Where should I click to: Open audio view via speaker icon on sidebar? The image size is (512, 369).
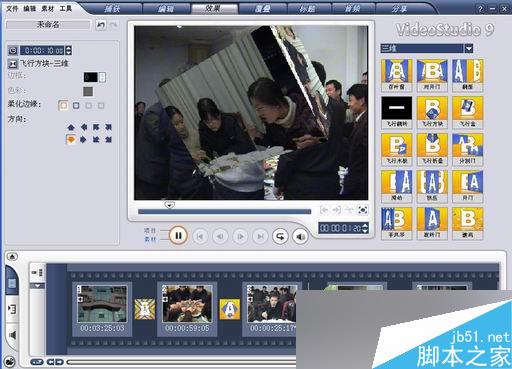12,335
